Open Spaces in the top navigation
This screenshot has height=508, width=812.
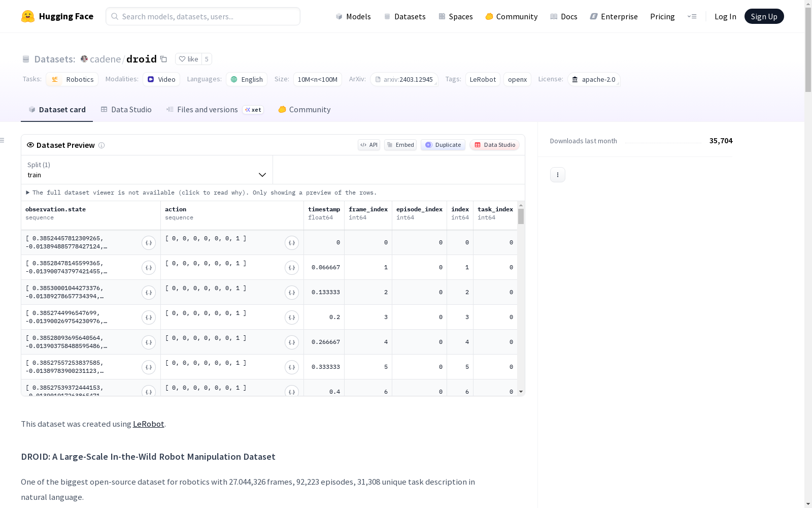click(x=456, y=16)
